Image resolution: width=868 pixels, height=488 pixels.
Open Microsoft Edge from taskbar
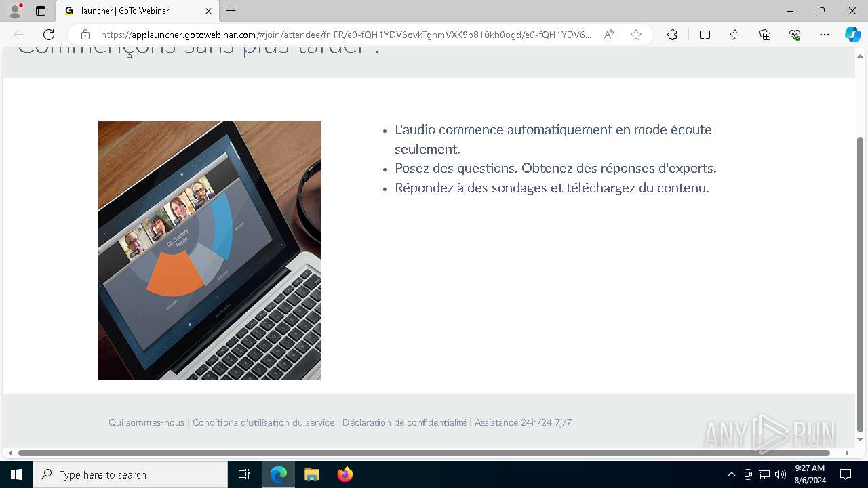pos(279,474)
